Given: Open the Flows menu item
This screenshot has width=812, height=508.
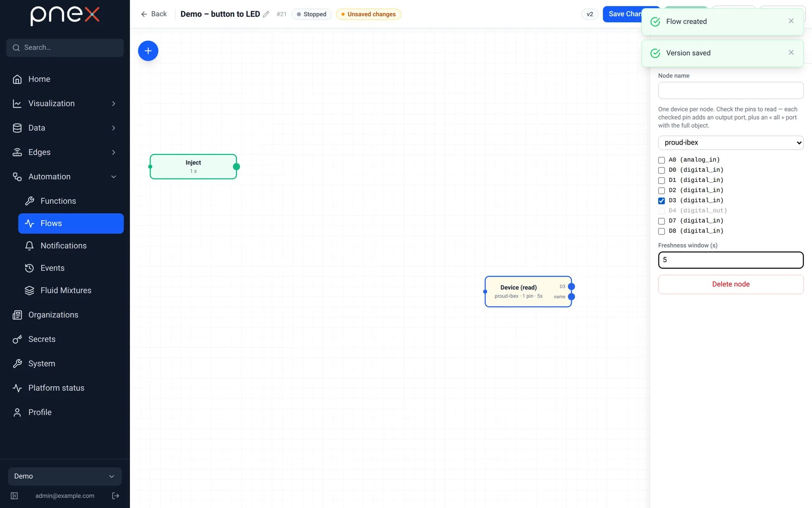Looking at the screenshot, I should tap(71, 224).
